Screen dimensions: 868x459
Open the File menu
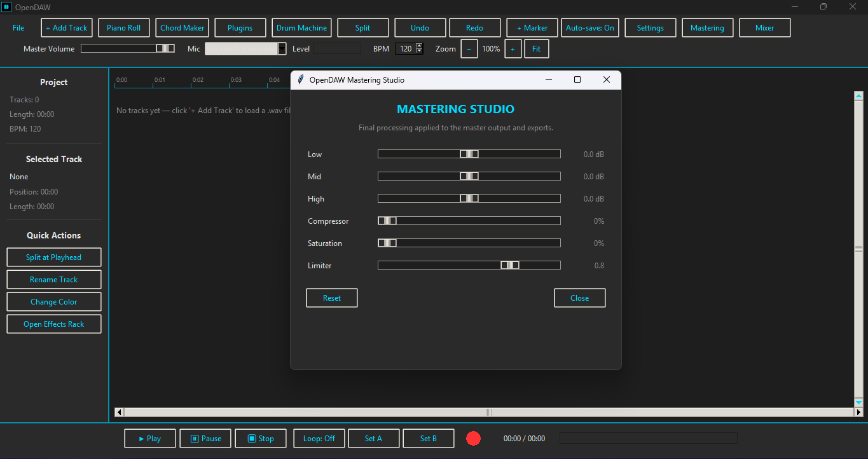[18, 28]
